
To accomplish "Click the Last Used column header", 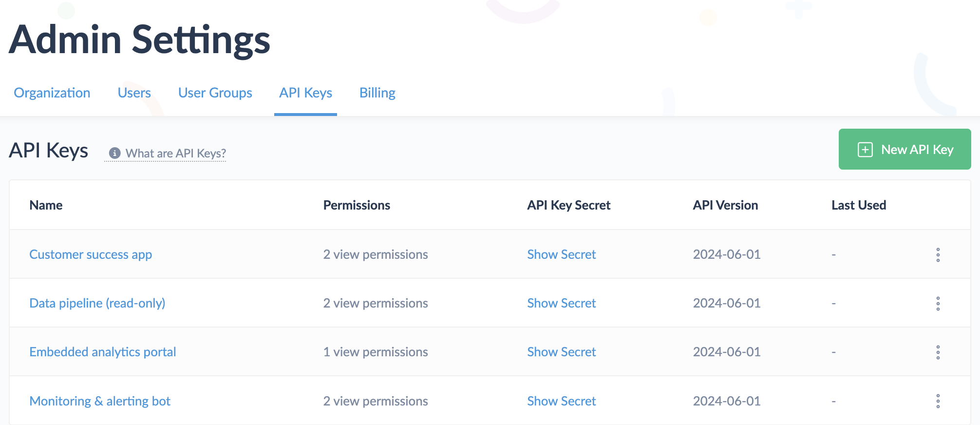I will [859, 205].
